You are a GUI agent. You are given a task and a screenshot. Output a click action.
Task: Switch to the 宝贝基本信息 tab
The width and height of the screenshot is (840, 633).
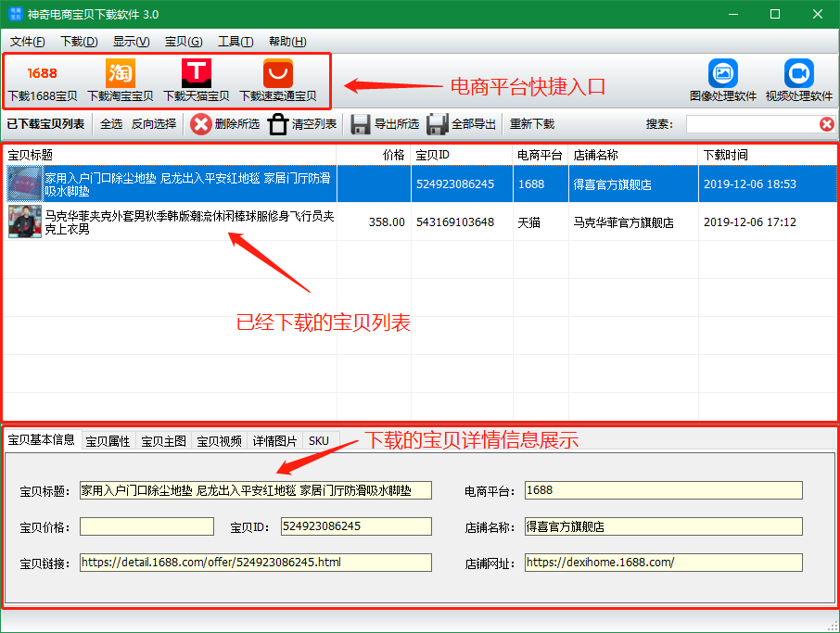pos(42,439)
